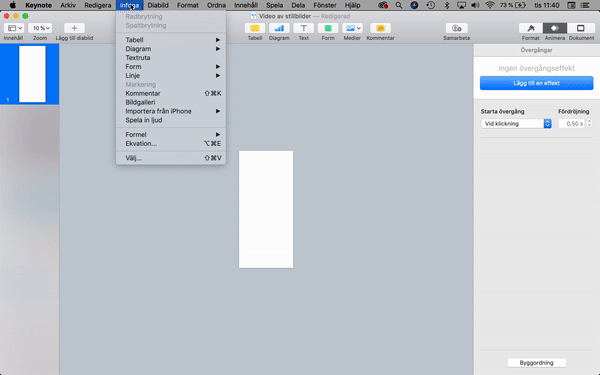600x375 pixels.
Task: Open the Starta övergång dropdown
Action: pos(516,124)
